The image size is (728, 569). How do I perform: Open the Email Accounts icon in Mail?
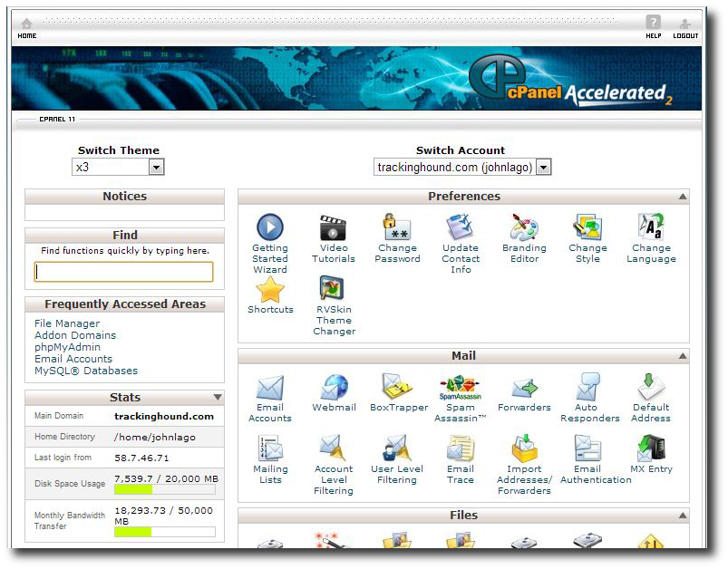[x=269, y=388]
